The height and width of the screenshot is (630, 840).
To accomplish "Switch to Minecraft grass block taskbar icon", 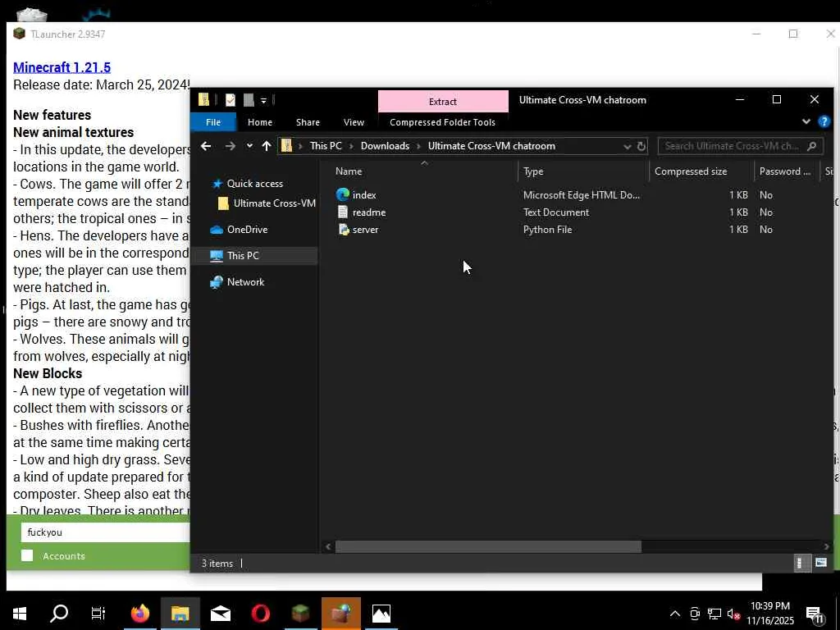I will (x=300, y=614).
